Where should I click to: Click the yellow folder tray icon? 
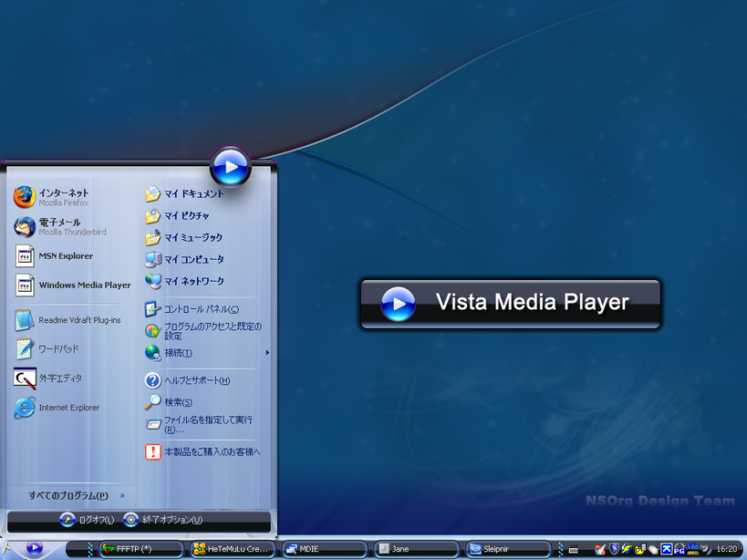click(x=640, y=549)
